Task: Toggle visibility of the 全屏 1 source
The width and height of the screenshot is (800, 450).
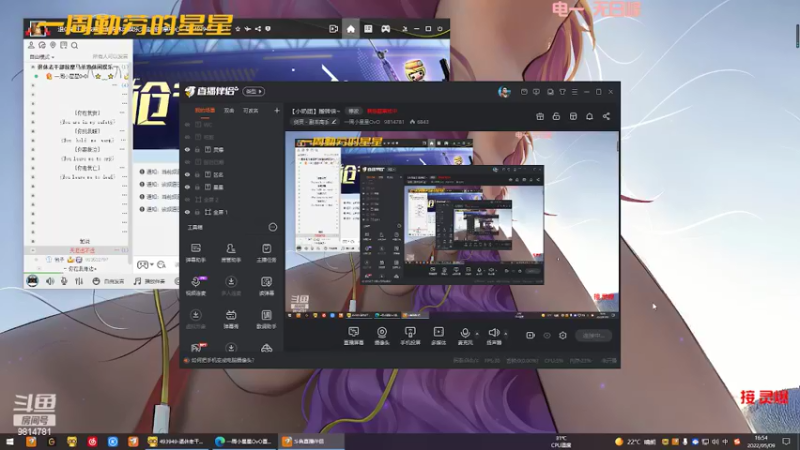Action: [187, 212]
